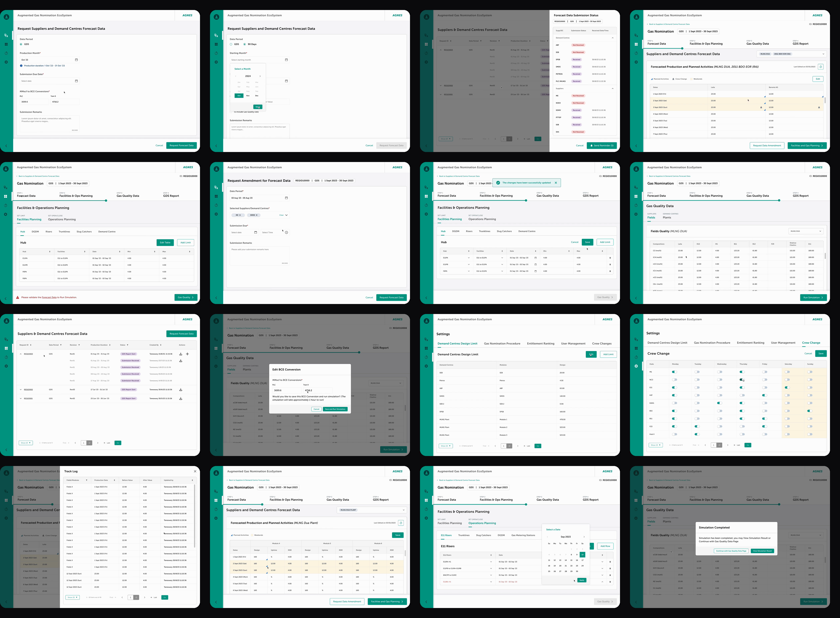
Task: Click history icon on MLNG Dua Plant forecast card
Action: 401,523
